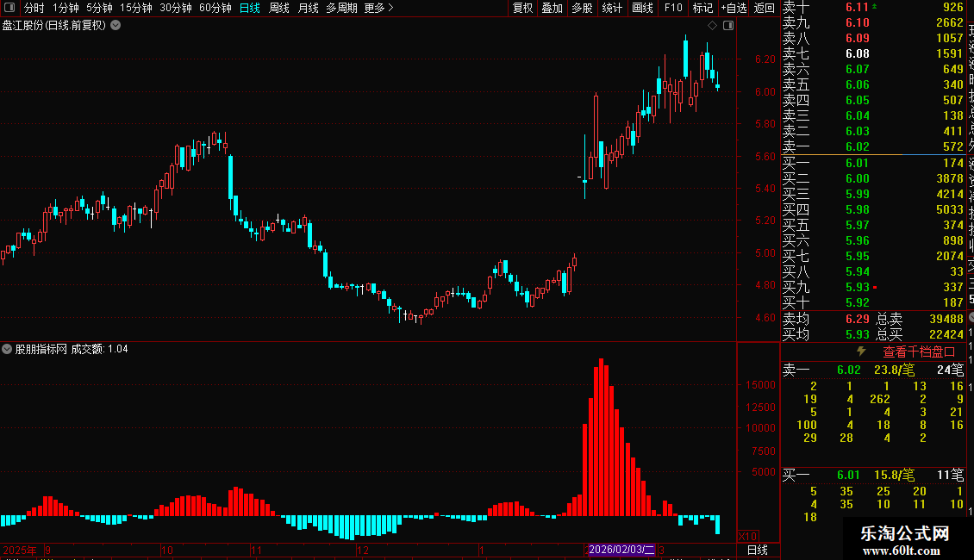
Task: Click the 23.8/笔 sell queue average
Action: point(895,370)
